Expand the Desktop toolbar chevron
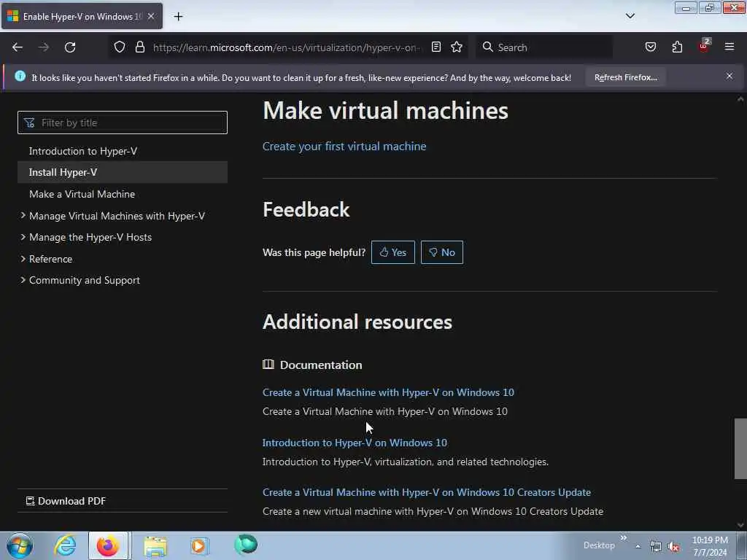The image size is (747, 560). 624,537
